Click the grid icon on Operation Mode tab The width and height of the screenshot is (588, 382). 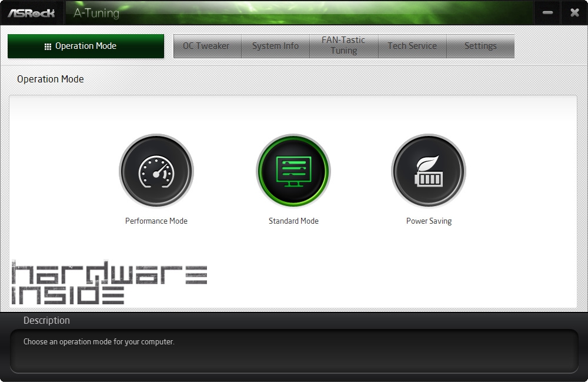[x=48, y=46]
